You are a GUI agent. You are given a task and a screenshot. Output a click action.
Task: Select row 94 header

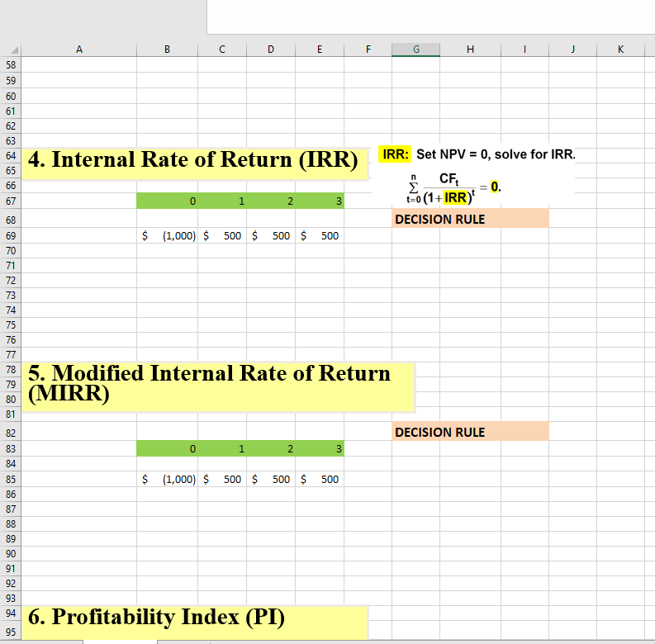(x=11, y=613)
